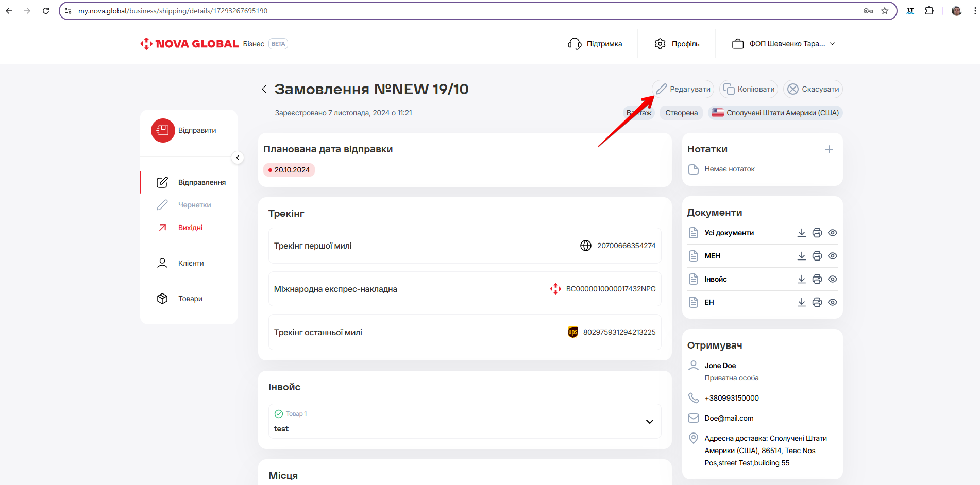Preview Усі документи with eye icon
980x485 pixels.
click(832, 233)
